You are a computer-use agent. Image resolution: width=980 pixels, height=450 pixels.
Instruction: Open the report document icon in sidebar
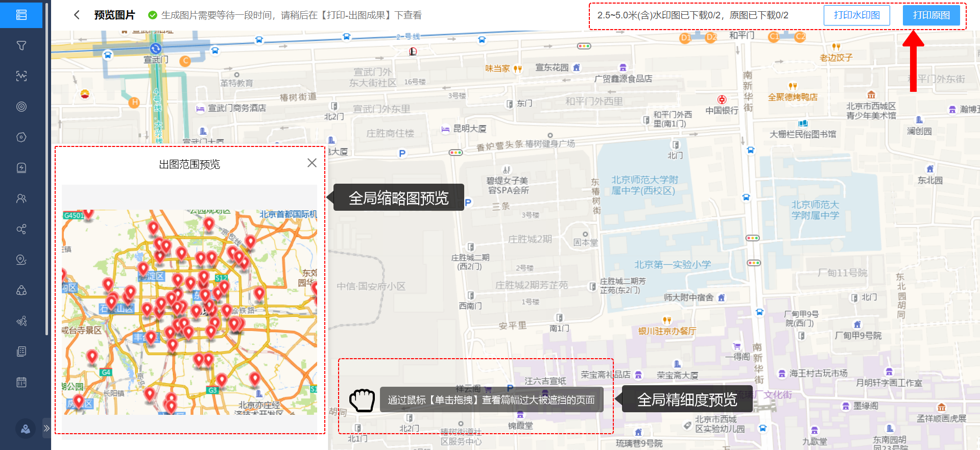coord(21,352)
